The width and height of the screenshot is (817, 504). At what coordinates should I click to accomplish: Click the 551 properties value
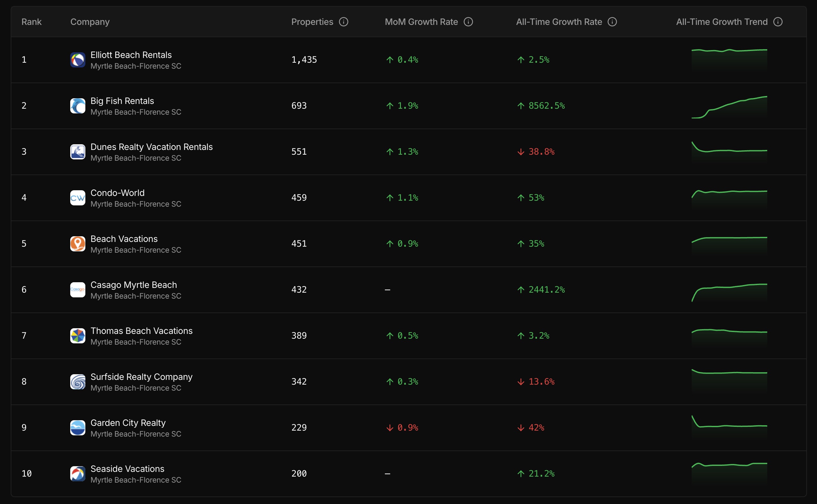(x=299, y=152)
